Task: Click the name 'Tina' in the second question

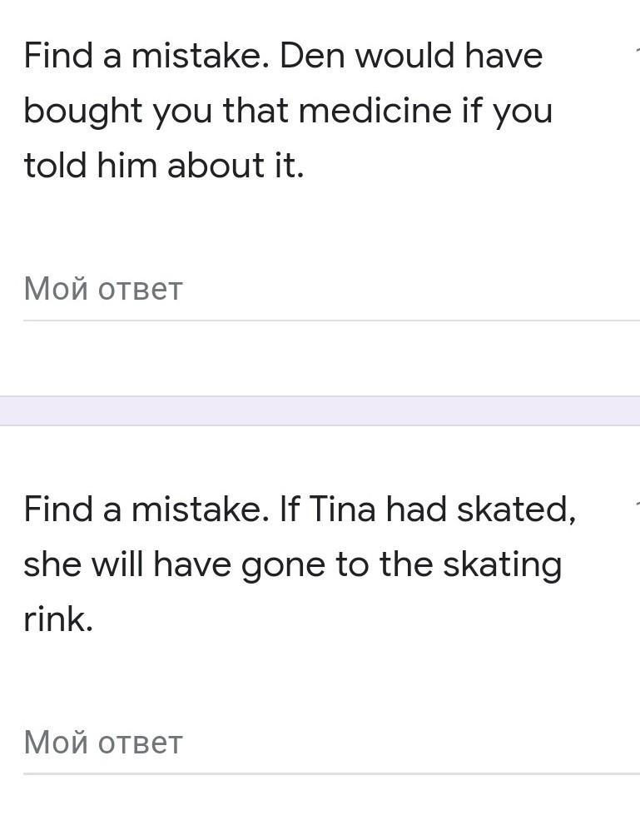Action: (343, 509)
